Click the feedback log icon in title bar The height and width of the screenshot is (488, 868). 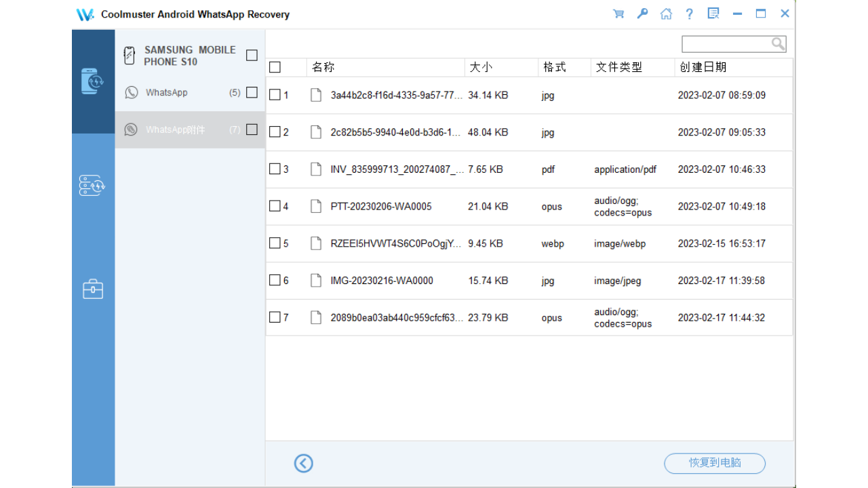click(713, 13)
